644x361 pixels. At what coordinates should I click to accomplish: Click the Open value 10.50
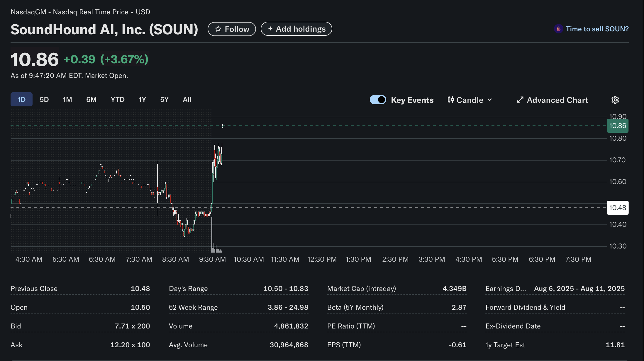[x=140, y=307]
